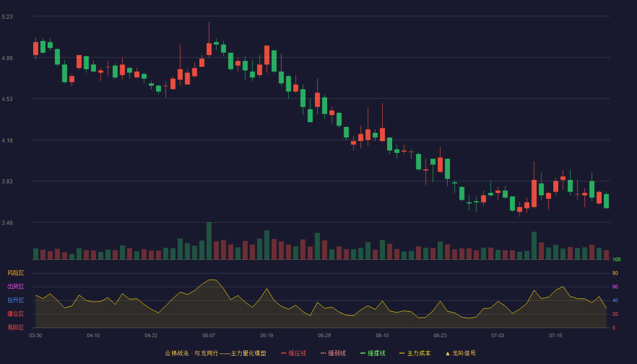The height and width of the screenshot is (364, 637).
Task: Click the candlestick with highest wick near 5.23
Action: click(x=209, y=49)
